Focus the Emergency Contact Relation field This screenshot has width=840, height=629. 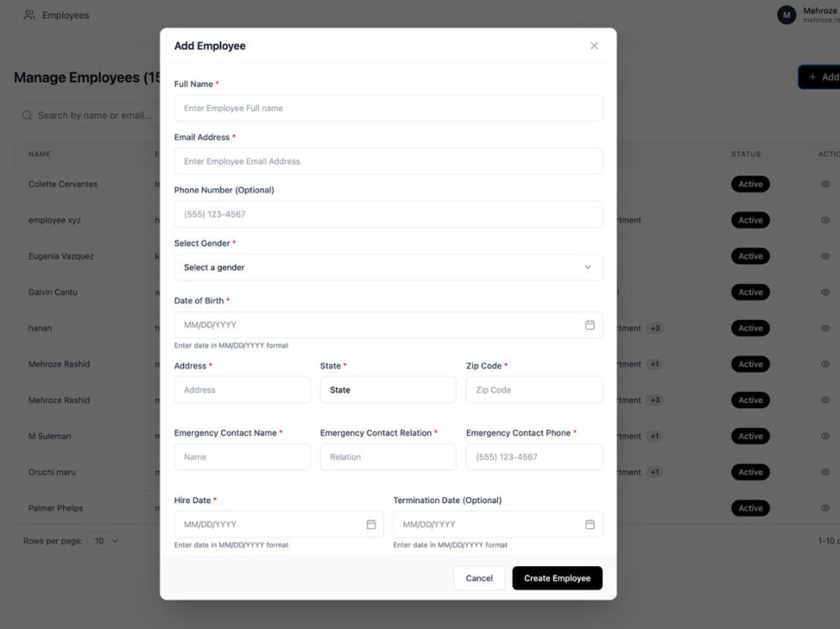[x=388, y=457]
